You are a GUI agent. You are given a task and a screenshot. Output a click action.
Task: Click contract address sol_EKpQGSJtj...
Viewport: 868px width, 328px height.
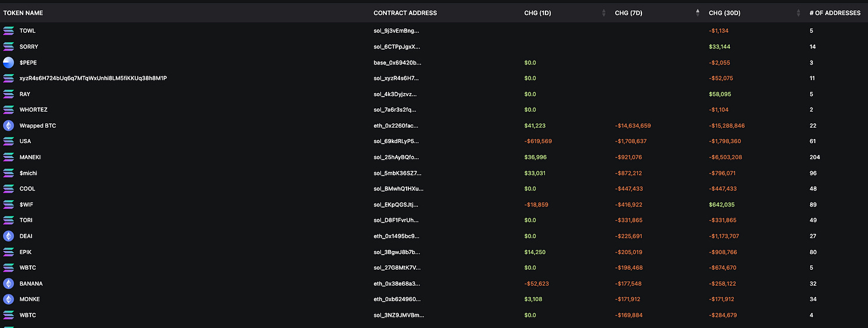pyautogui.click(x=396, y=205)
